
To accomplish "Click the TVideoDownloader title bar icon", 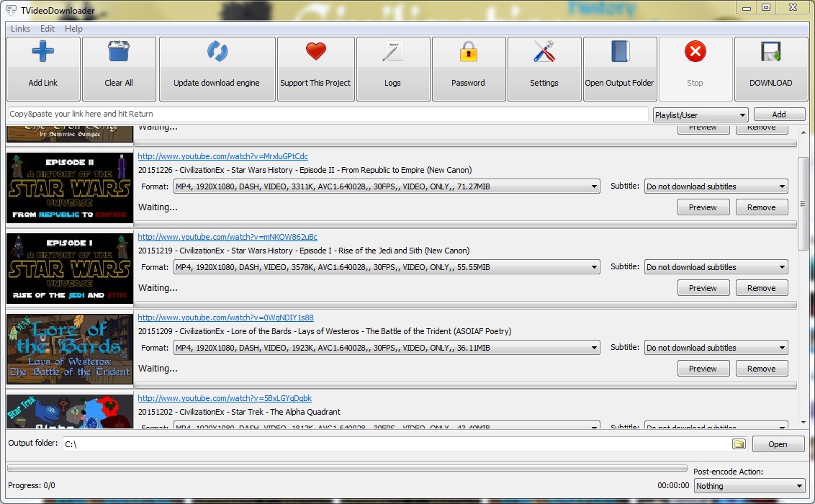I will [x=11, y=10].
